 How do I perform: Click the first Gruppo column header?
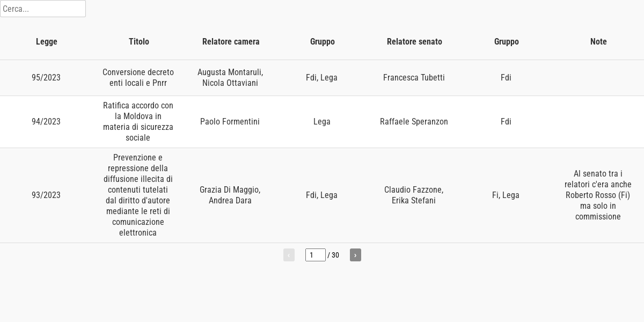[x=323, y=41]
